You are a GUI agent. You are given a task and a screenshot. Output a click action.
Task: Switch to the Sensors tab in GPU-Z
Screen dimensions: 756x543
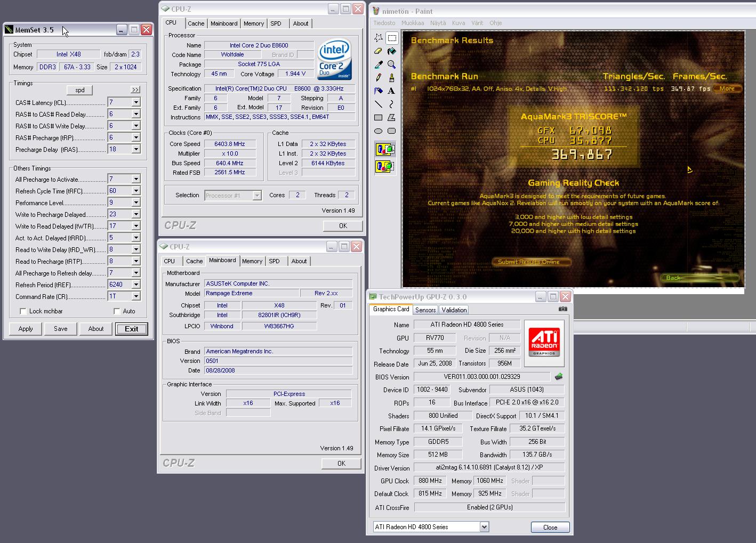(x=425, y=310)
